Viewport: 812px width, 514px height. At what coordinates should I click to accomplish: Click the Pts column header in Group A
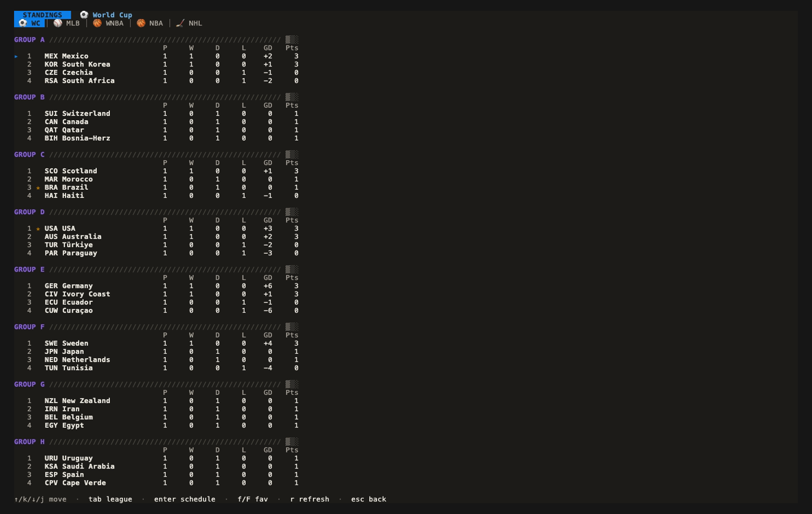[x=292, y=48]
